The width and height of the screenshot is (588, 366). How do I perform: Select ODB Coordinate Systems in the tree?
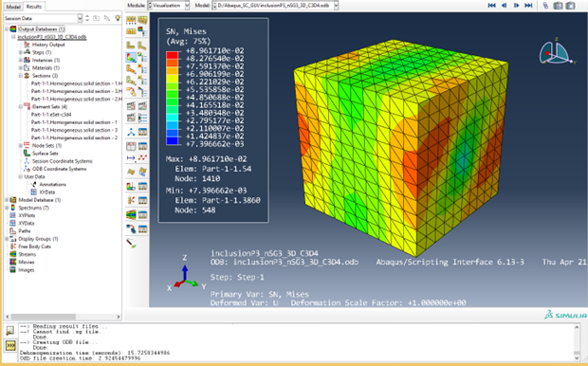(59, 169)
